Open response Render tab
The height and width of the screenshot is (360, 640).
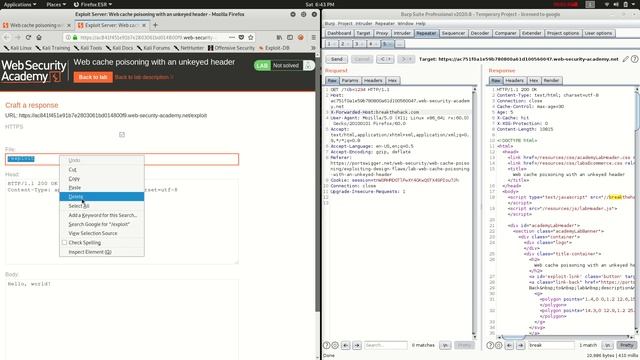(551, 80)
